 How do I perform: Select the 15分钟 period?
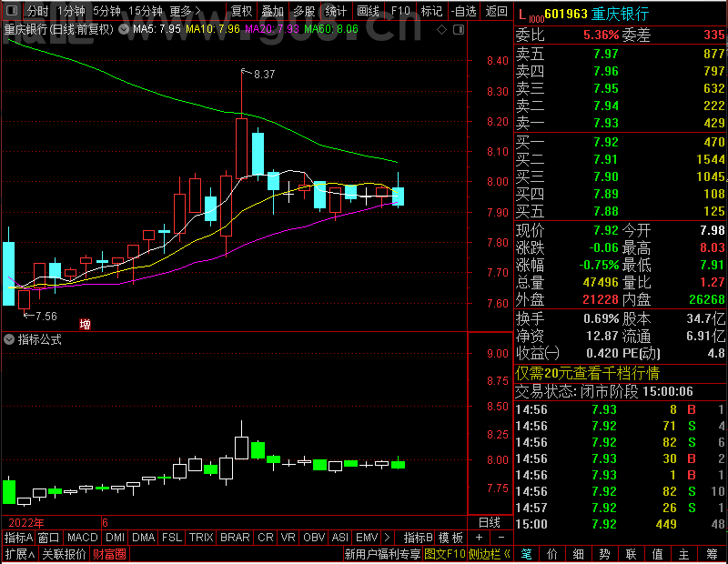(146, 11)
